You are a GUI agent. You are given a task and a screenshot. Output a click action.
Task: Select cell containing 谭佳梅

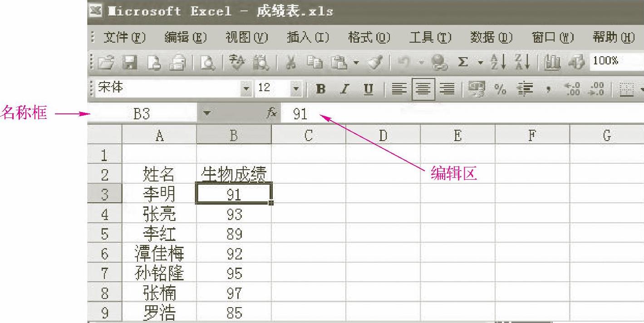pyautogui.click(x=159, y=253)
